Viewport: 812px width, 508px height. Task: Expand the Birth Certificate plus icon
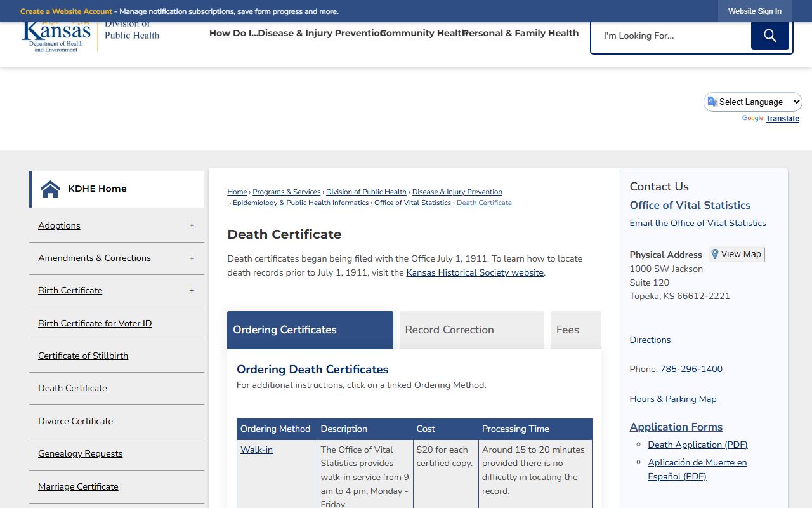coord(192,291)
